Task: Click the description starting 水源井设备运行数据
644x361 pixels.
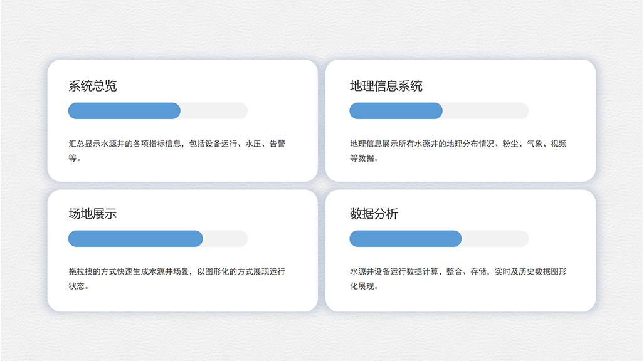Action: 458,278
